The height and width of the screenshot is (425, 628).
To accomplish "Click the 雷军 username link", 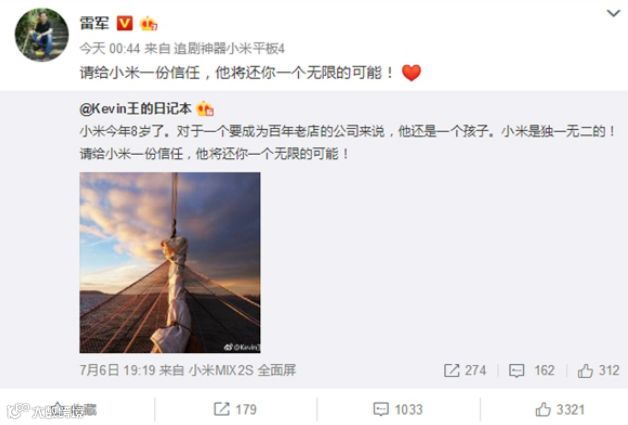I will 95,23.
